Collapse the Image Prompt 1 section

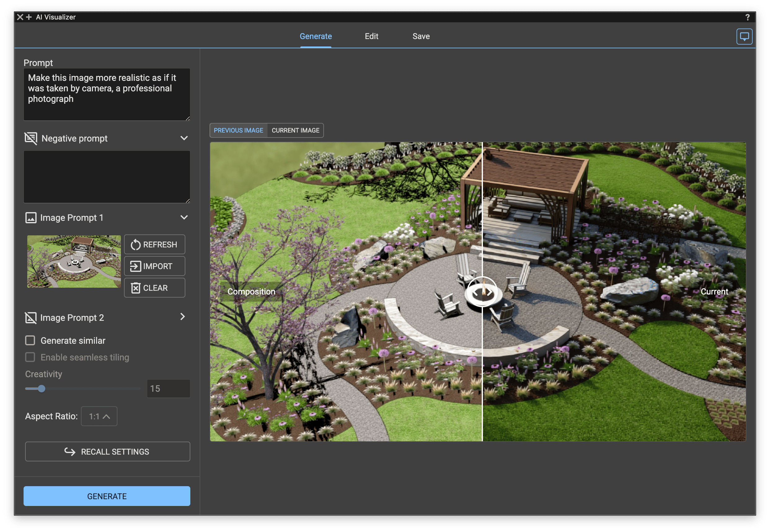(184, 217)
